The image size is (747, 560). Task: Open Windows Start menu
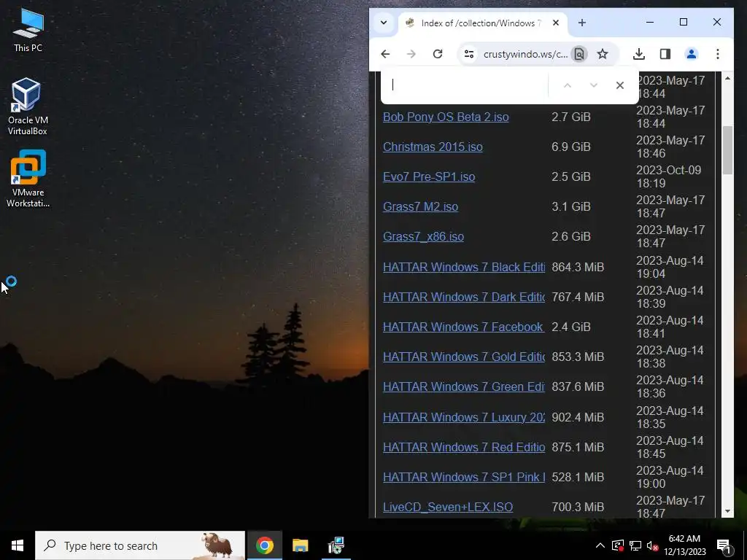(x=18, y=545)
